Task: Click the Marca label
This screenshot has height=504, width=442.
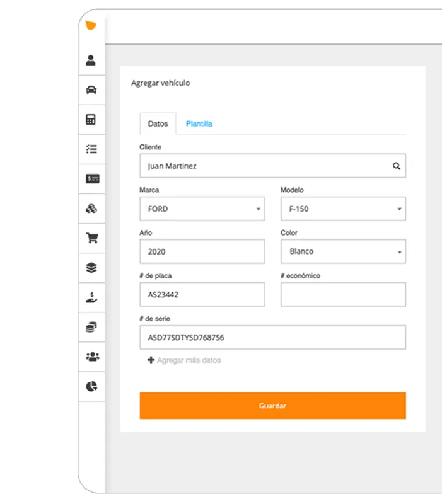Action: pos(149,190)
